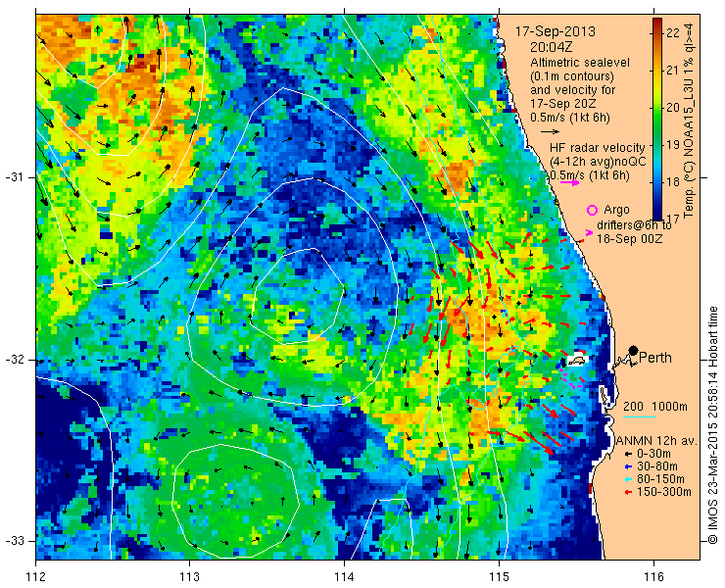The height and width of the screenshot is (588, 725).
Task: Click the black altimetric velocity legend arrow
Action: point(551,132)
